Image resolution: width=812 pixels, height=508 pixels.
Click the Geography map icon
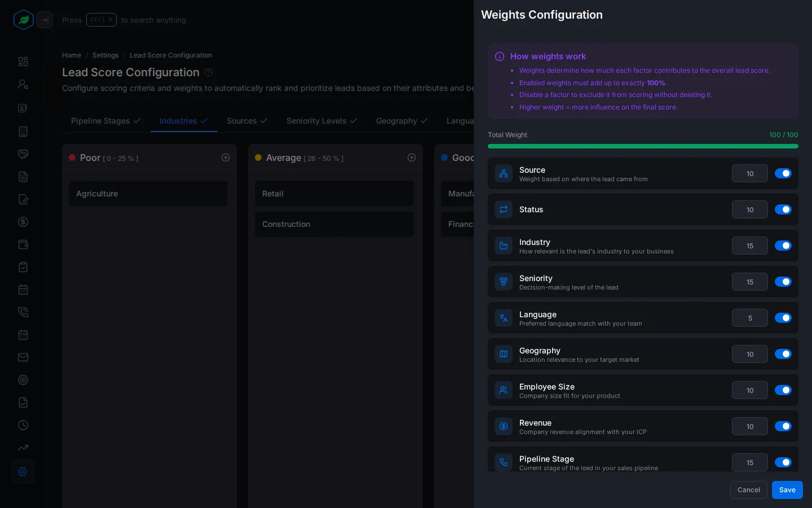(x=504, y=354)
